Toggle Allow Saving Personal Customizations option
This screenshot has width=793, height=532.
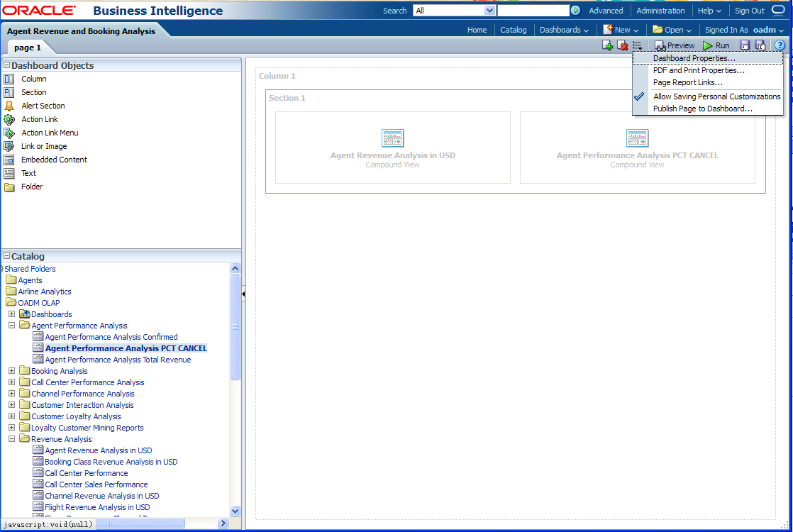(716, 96)
